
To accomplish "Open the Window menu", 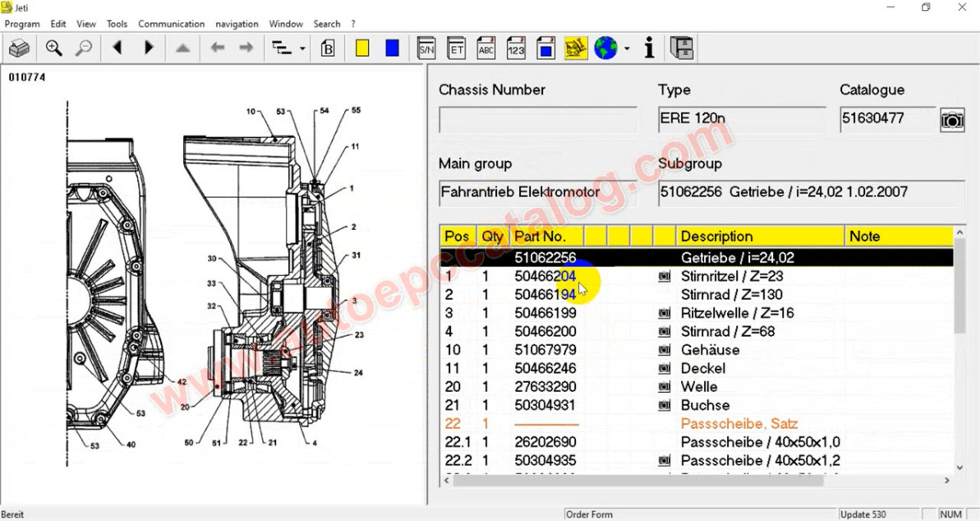I will [x=286, y=24].
